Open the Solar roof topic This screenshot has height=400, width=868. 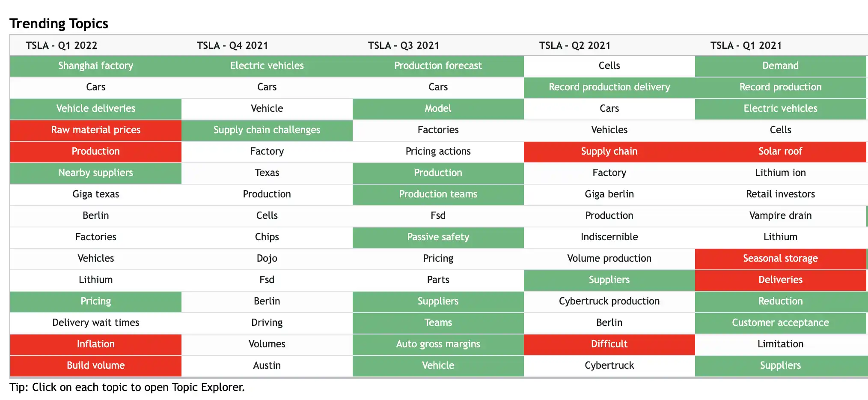(x=780, y=151)
